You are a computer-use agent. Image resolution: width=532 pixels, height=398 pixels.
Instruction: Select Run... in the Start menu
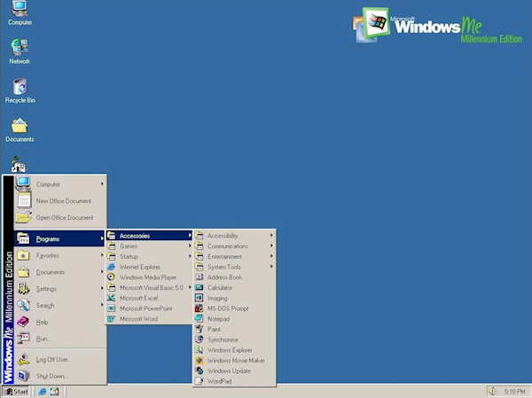click(x=43, y=339)
